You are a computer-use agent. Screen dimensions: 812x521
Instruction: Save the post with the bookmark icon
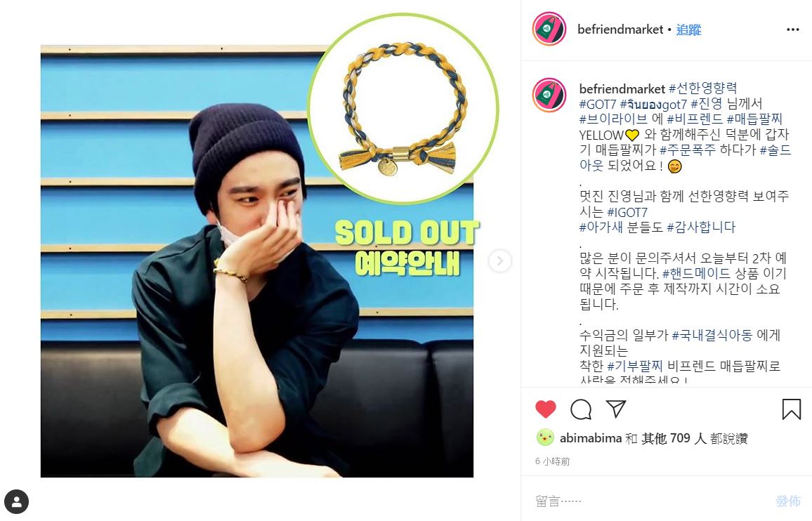tap(792, 409)
